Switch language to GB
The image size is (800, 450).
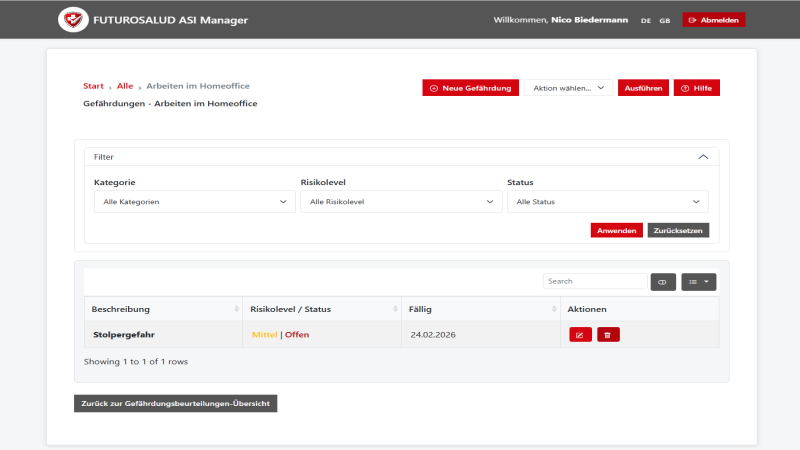click(664, 20)
